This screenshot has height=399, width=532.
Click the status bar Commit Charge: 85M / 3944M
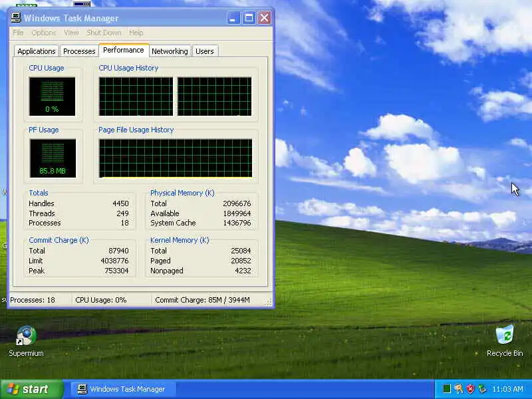(x=209, y=300)
